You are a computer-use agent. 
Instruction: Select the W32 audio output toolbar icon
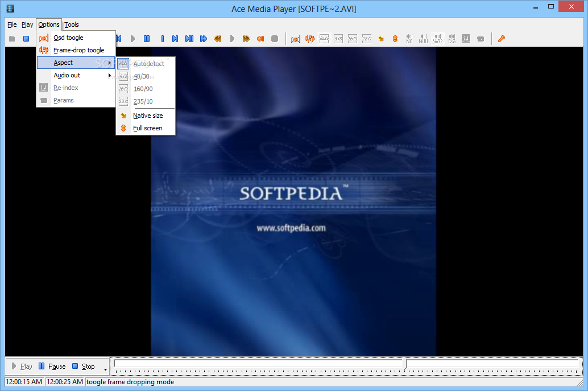click(x=438, y=39)
